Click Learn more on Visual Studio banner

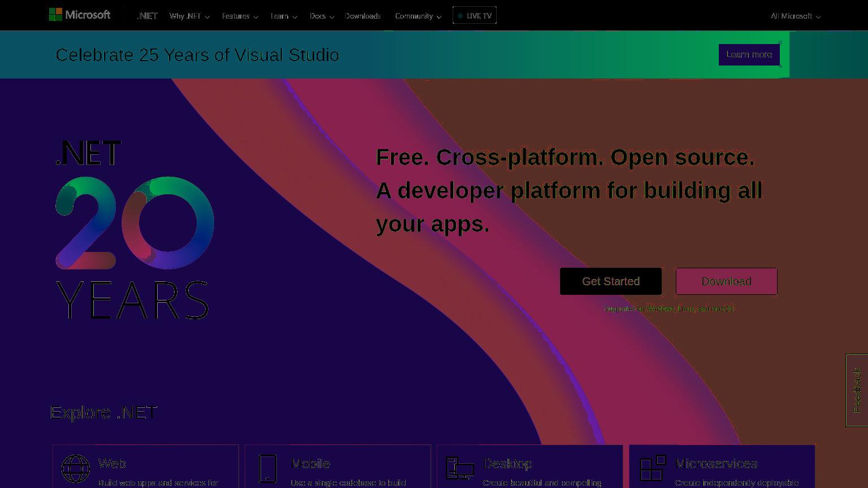(749, 55)
